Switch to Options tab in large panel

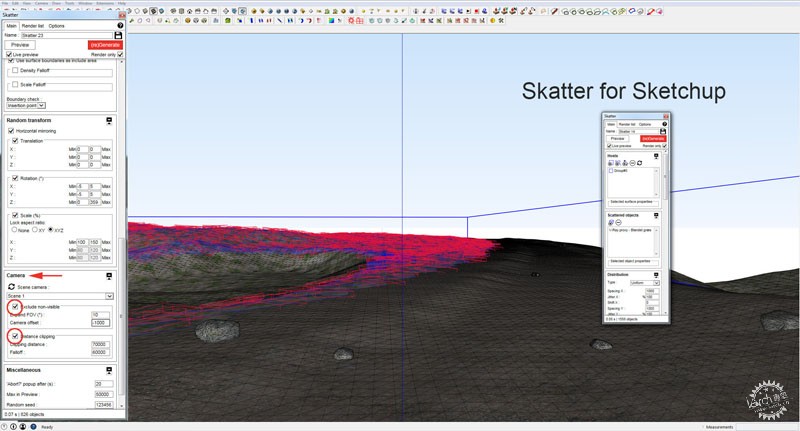point(57,26)
